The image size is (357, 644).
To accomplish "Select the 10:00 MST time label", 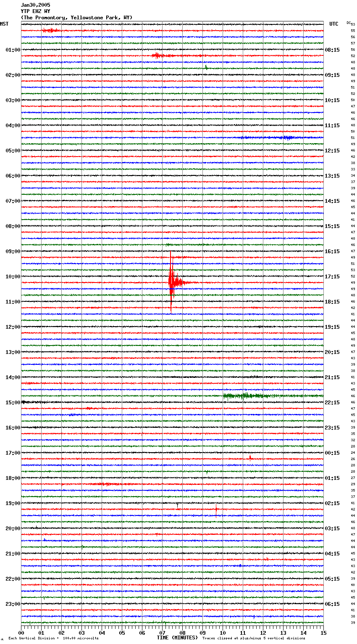I will point(13,277).
